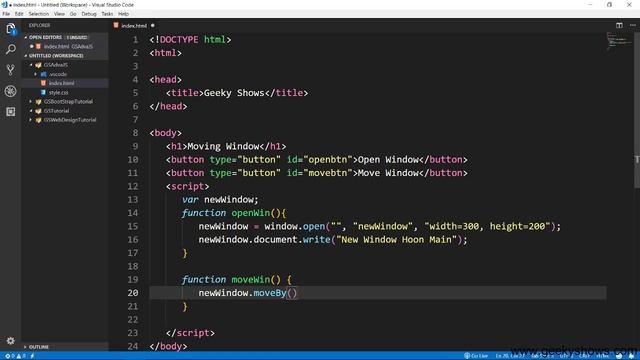The height and width of the screenshot is (360, 640).
Task: Open the File menu
Action: [6, 14]
